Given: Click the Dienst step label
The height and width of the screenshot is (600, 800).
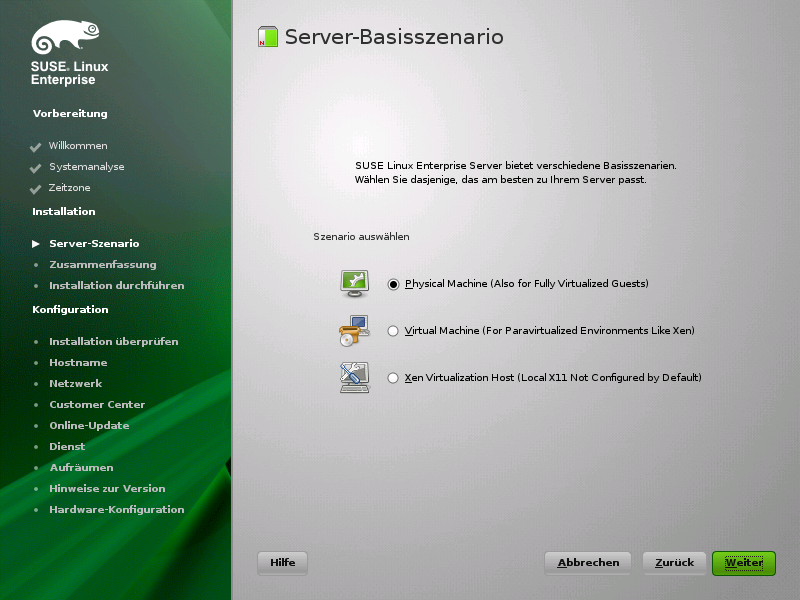Looking at the screenshot, I should (67, 446).
